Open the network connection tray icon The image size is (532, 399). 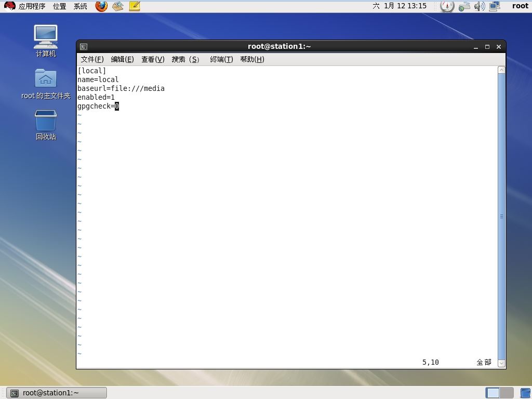point(464,6)
